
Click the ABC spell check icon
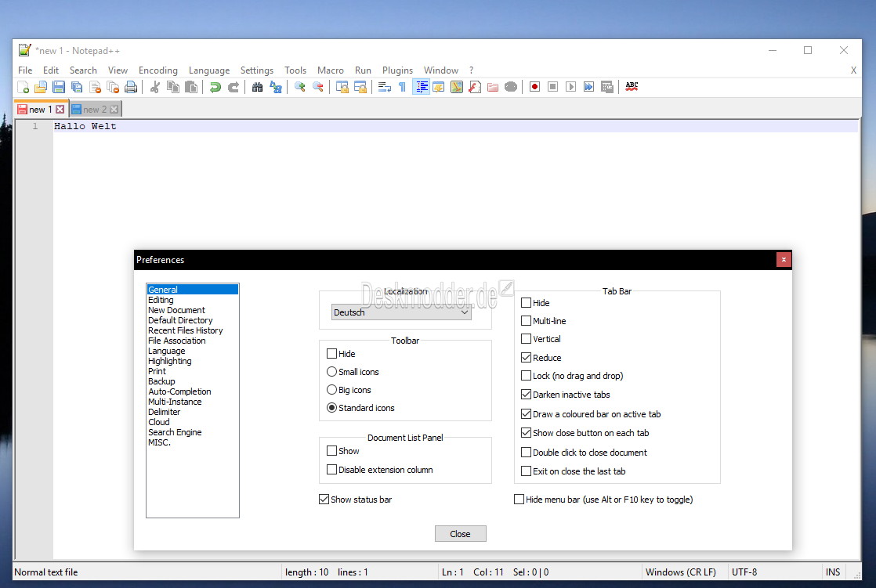(x=632, y=87)
